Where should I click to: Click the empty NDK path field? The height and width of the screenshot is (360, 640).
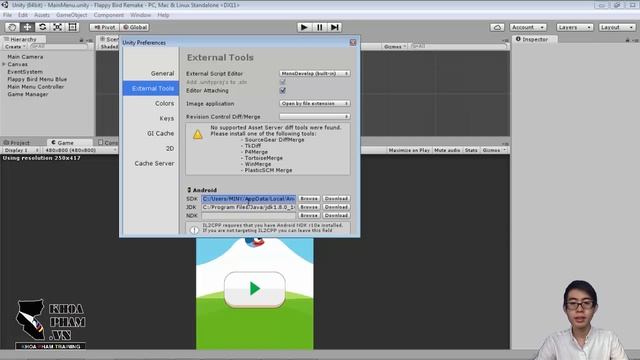[x=248, y=216]
